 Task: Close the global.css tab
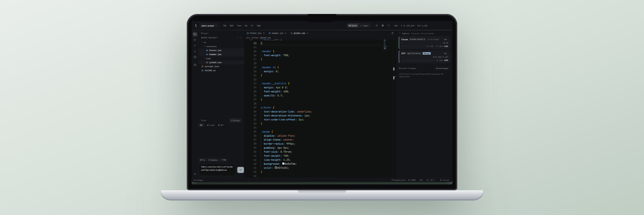[x=308, y=33]
